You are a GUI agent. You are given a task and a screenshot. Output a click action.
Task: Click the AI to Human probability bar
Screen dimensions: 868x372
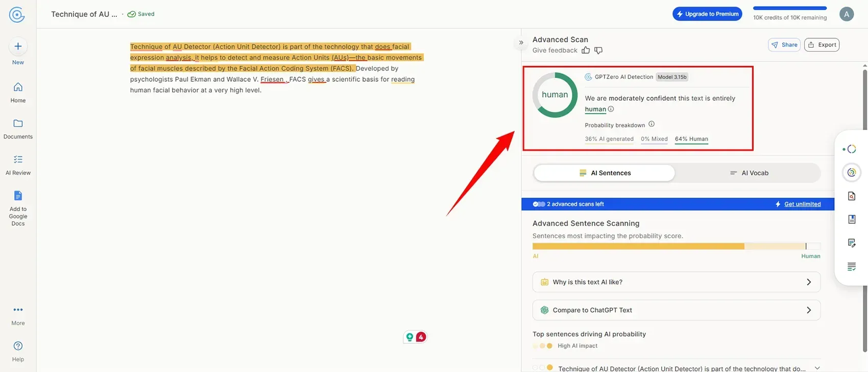click(676, 246)
